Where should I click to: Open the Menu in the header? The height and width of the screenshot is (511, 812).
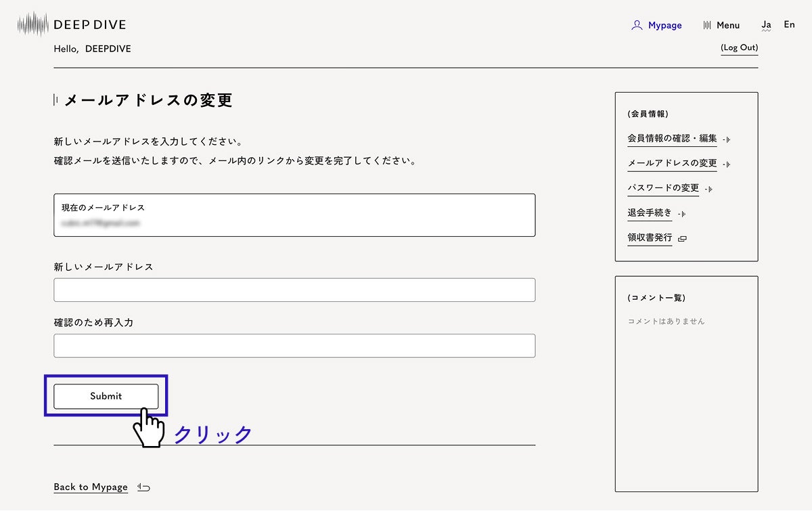pyautogui.click(x=728, y=25)
